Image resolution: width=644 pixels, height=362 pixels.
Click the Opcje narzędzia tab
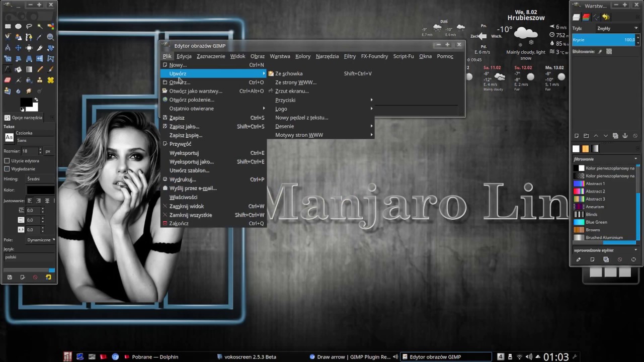click(x=24, y=117)
